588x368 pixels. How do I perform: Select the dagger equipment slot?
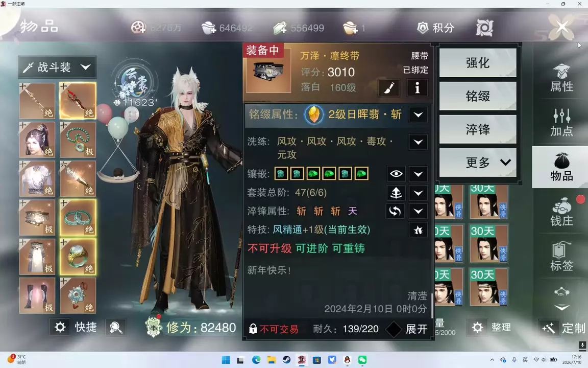pyautogui.click(x=78, y=179)
